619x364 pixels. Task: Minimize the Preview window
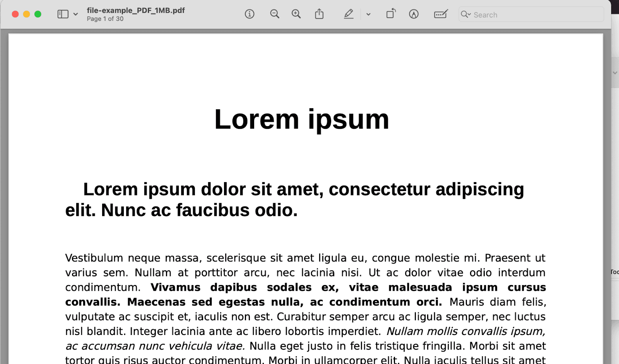coord(26,14)
